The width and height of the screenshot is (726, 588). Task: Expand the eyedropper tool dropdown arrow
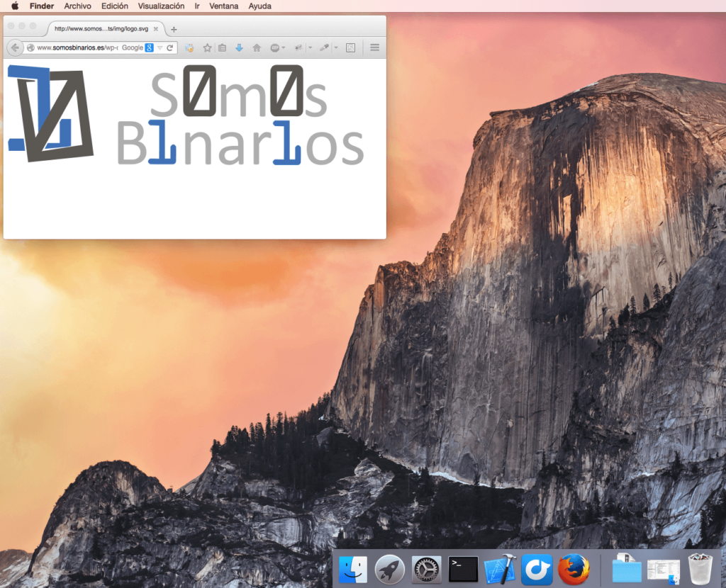tap(336, 47)
